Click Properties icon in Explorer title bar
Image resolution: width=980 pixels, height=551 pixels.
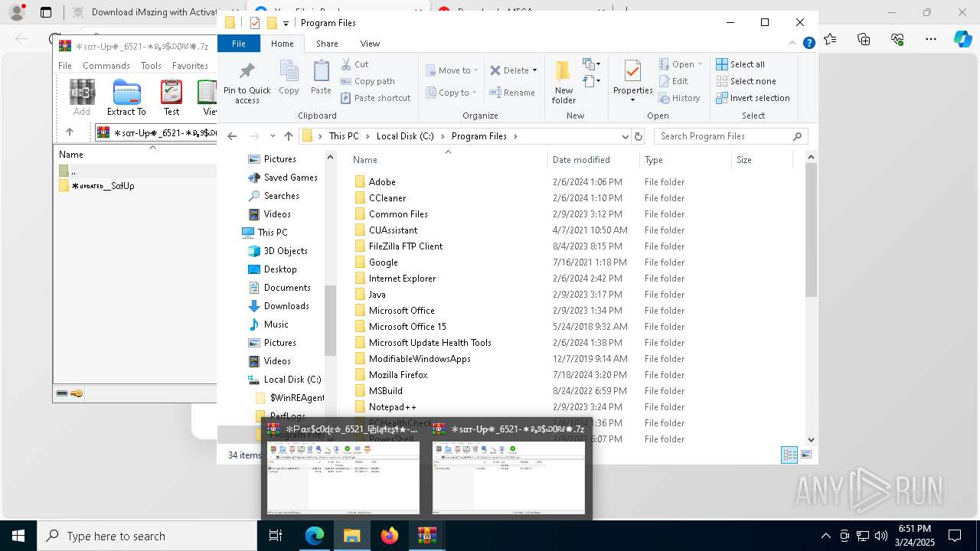tap(255, 23)
